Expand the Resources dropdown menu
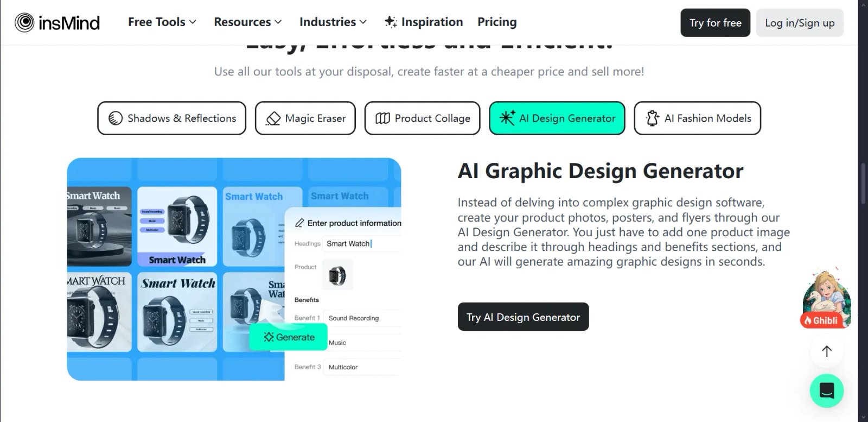The width and height of the screenshot is (868, 422). click(x=248, y=22)
